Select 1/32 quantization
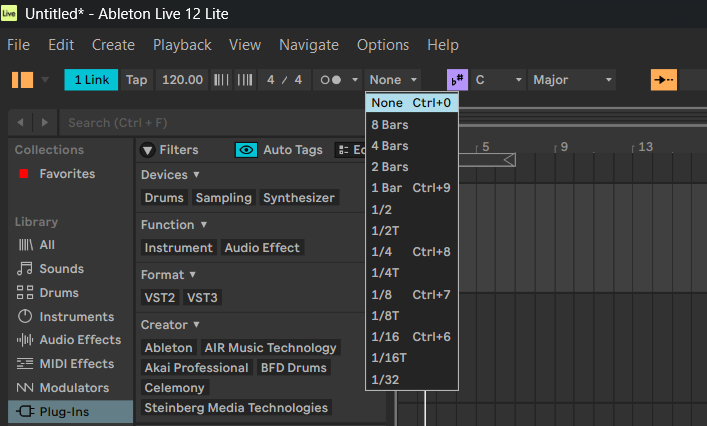Screen dimensions: 707x426 tap(412, 380)
